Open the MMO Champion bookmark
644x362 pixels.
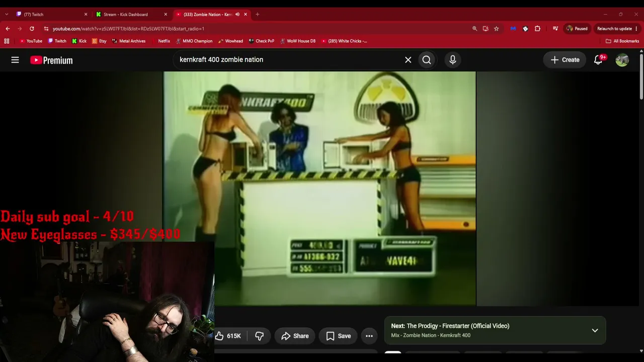click(x=194, y=41)
